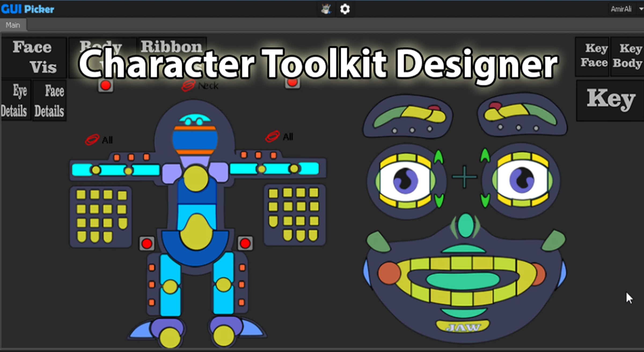Click the right arm All paperclip icon
The height and width of the screenshot is (352, 644).
(272, 137)
